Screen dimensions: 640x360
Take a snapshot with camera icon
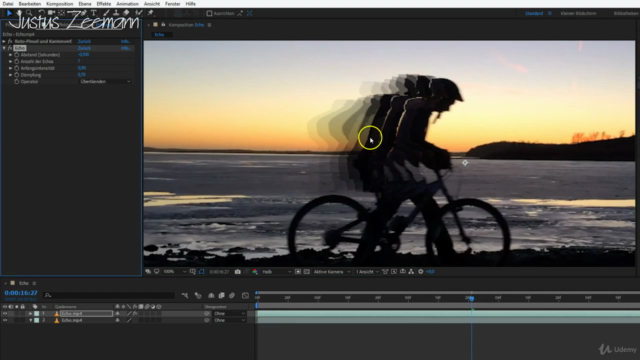tap(238, 271)
